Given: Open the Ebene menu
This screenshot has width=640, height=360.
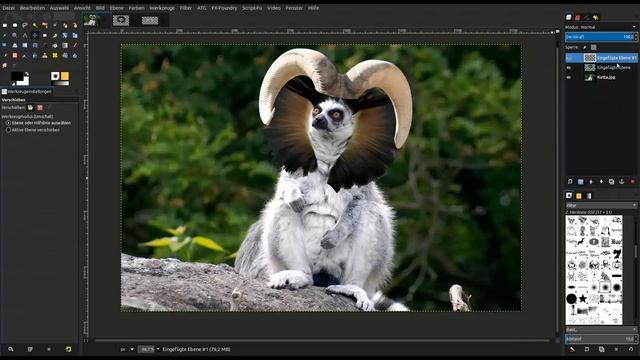Looking at the screenshot, I should [116, 8].
